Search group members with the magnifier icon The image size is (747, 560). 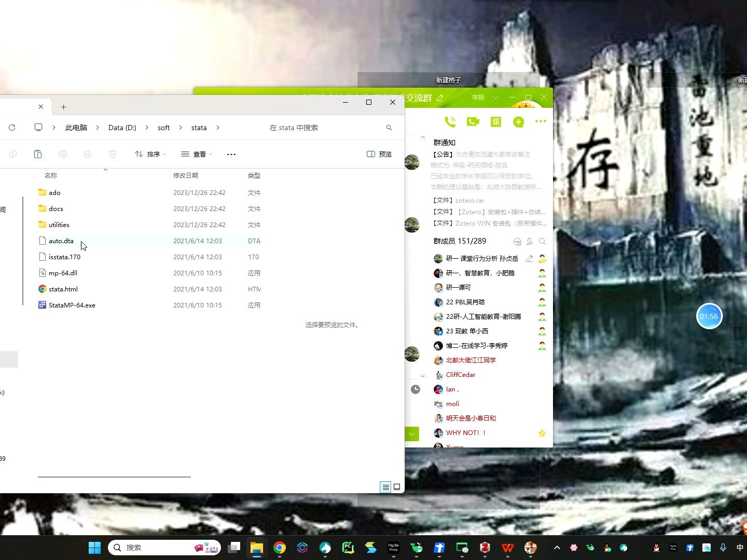[542, 242]
